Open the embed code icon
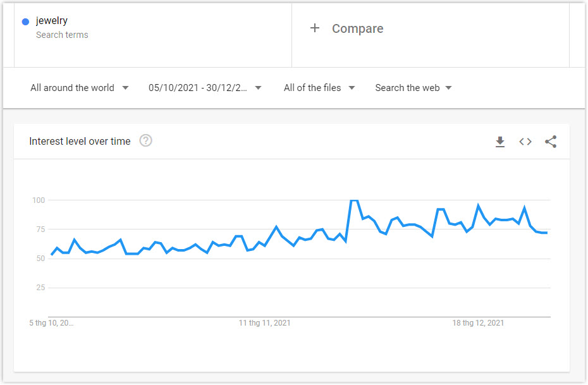Image resolution: width=588 pixels, height=385 pixels. pos(525,142)
